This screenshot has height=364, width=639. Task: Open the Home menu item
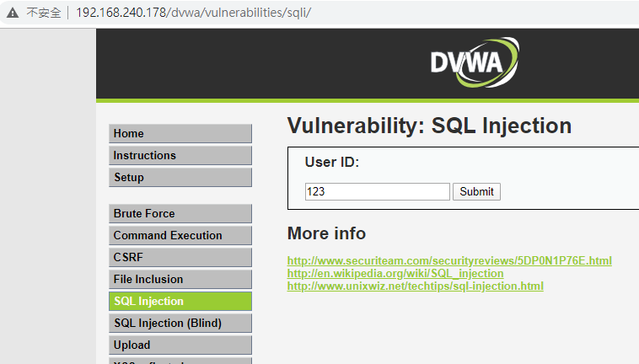[180, 134]
